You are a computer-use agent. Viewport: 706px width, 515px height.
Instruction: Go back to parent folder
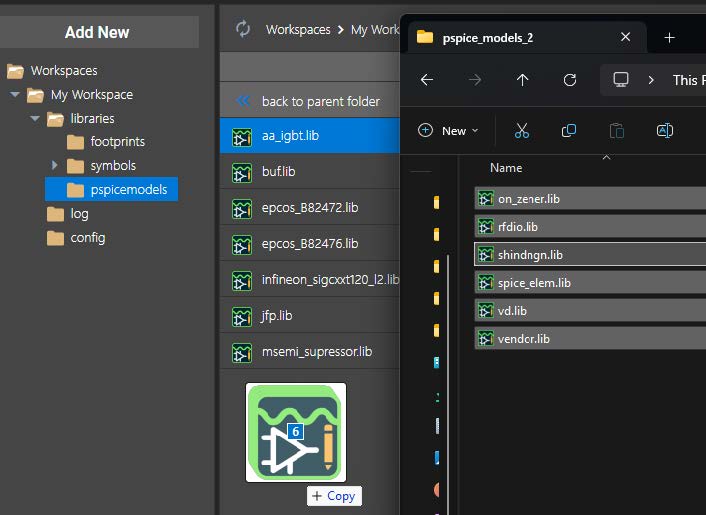point(310,101)
